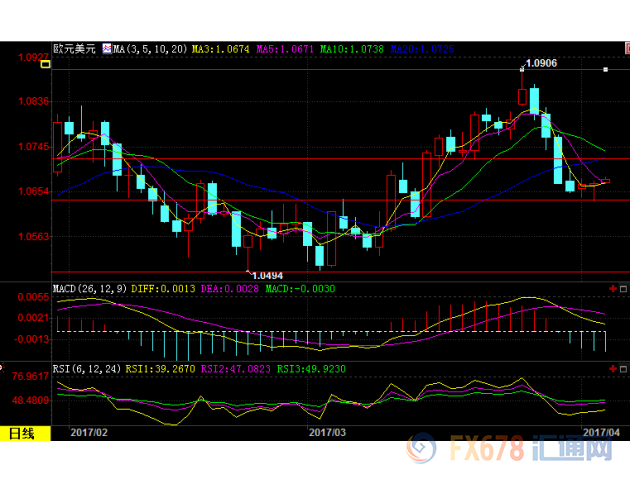Click the MACD(26,12,9) indicator label
Screen dimensions: 630x484
(90, 289)
